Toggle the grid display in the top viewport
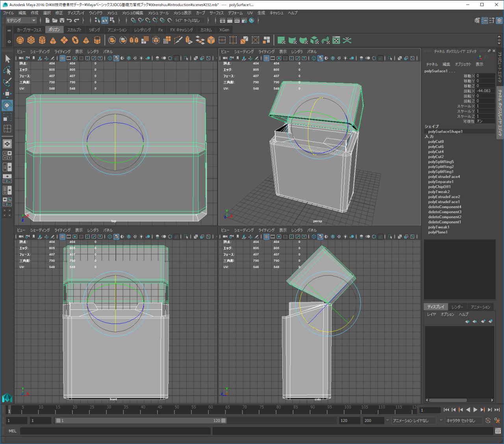The image size is (504, 444). [x=62, y=58]
